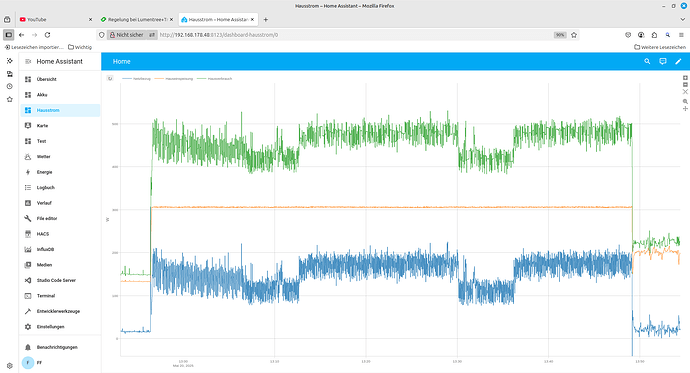Click the Lesezeichen importieren bookmark
Image resolution: width=690 pixels, height=373 pixels.
(34, 47)
